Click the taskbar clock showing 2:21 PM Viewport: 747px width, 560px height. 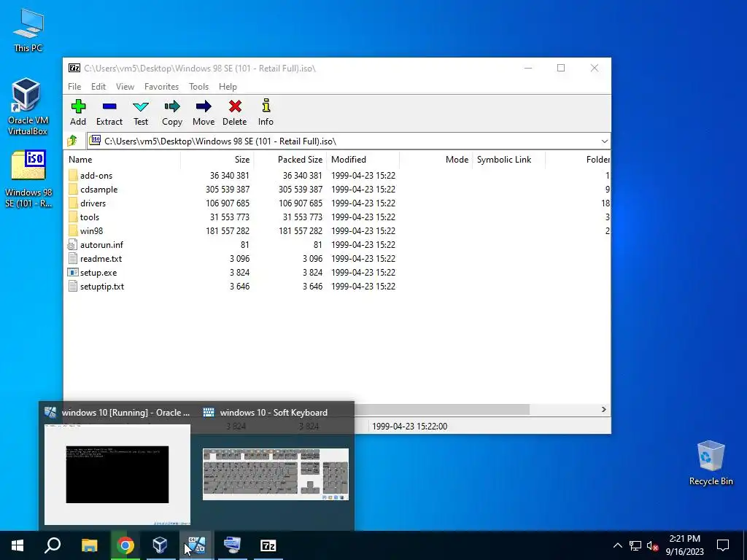684,545
